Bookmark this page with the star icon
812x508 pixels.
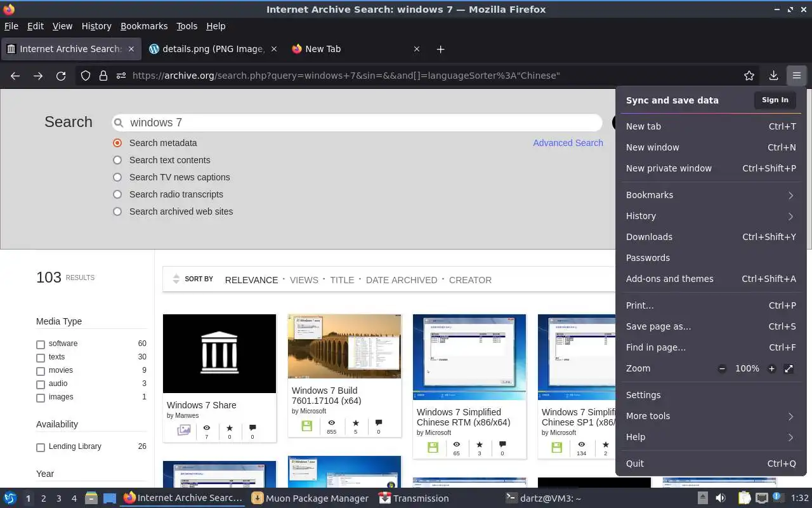[x=749, y=76]
